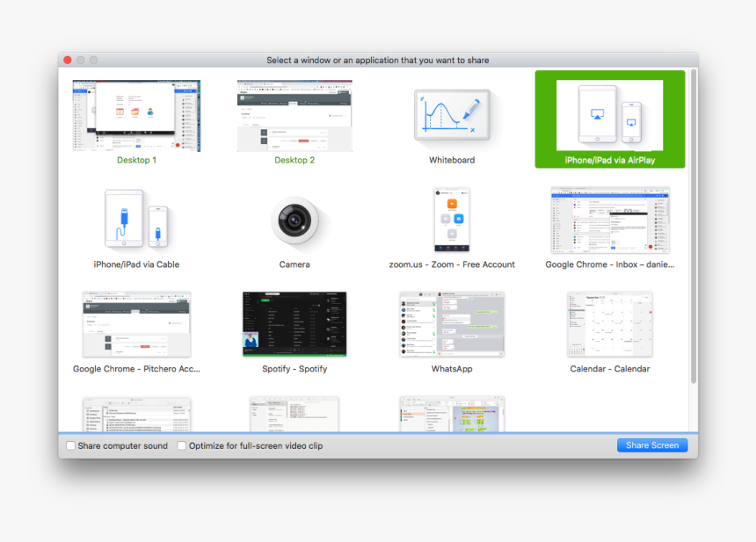Click the 'iPhone/iPad via AirPlay' label text

click(610, 161)
